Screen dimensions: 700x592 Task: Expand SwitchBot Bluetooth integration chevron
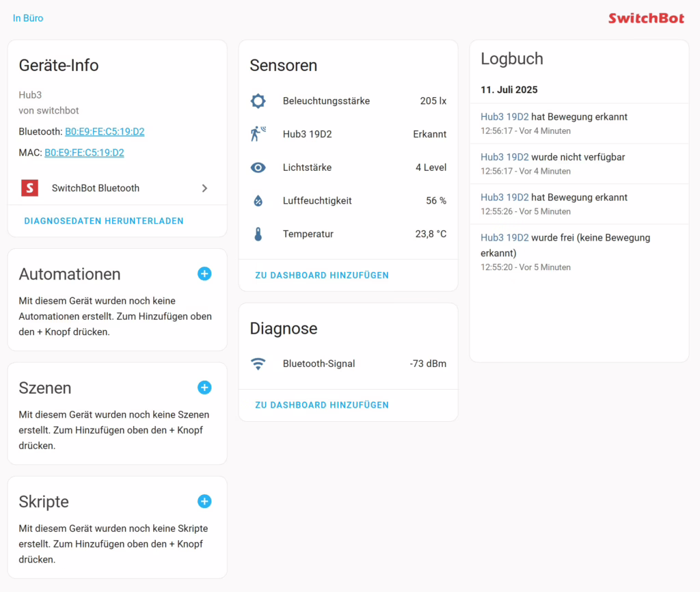click(x=204, y=189)
